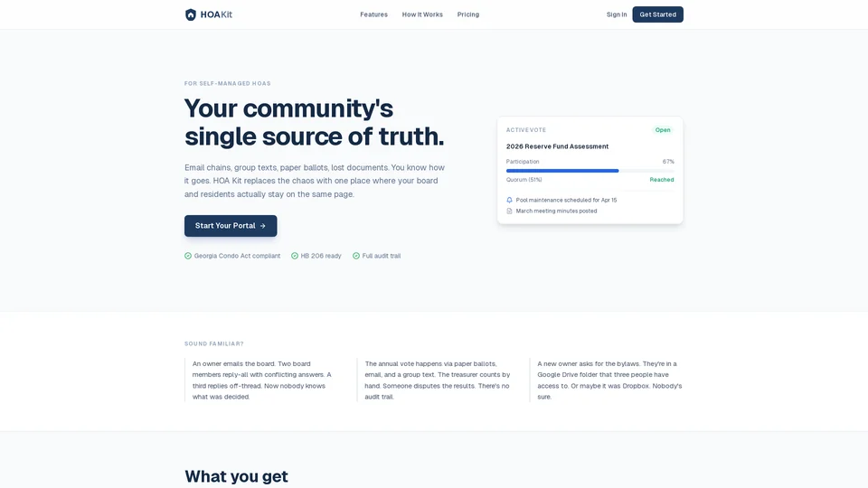This screenshot has width=868, height=488.
Task: Click the Reached quorum status
Action: (662, 180)
